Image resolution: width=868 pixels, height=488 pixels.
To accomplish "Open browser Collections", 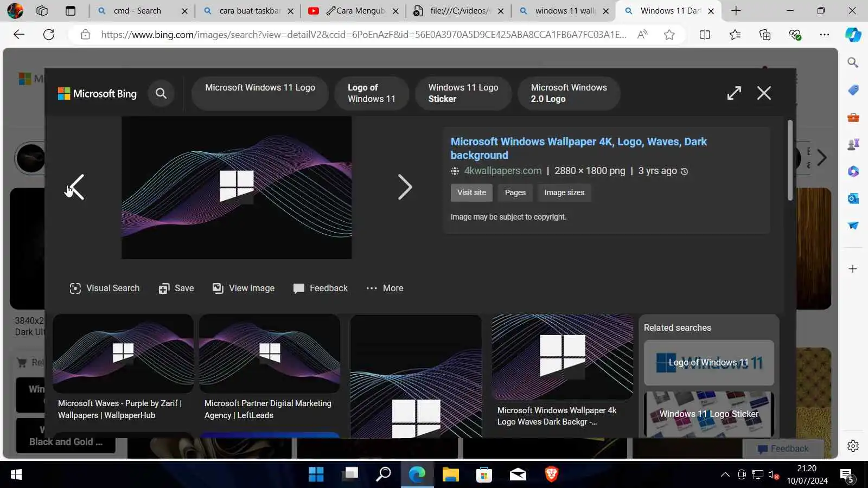I will (x=765, y=35).
